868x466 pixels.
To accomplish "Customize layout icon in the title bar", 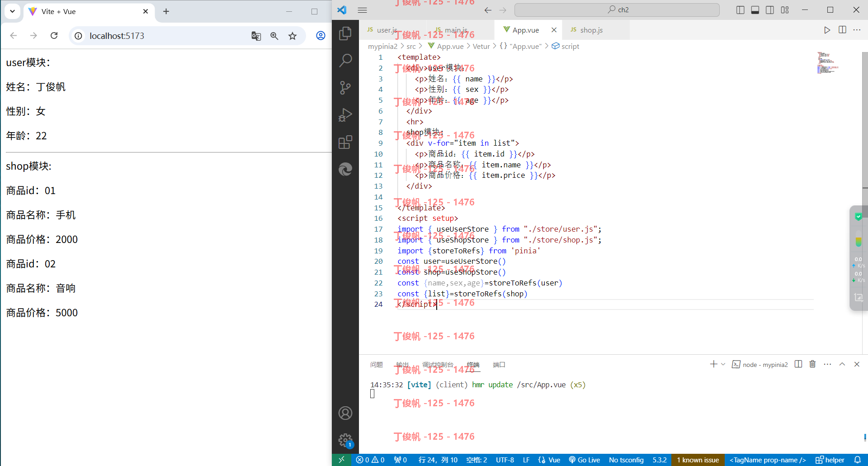I will [x=785, y=10].
